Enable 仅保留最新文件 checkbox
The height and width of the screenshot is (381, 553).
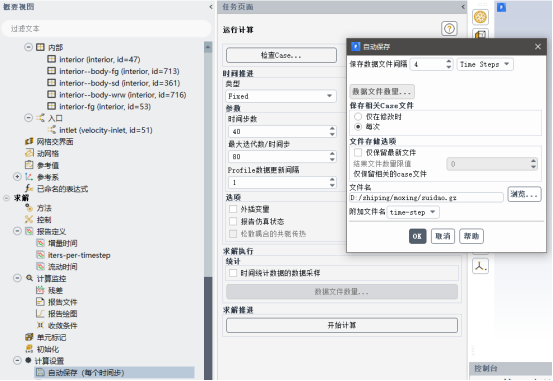point(358,152)
